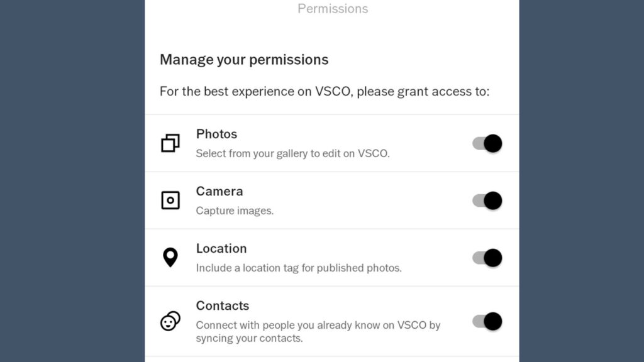
Task: Select the Location row label
Action: tap(221, 249)
